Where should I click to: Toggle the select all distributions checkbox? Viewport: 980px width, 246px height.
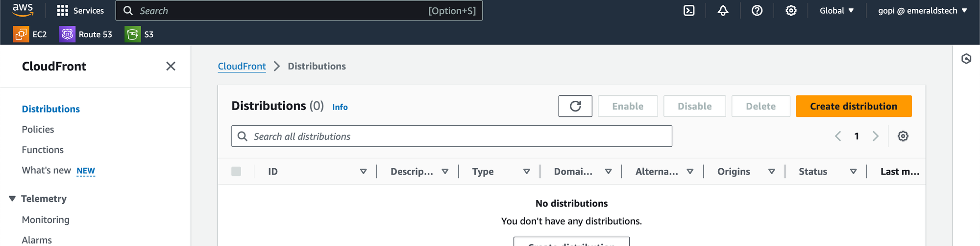[x=236, y=171]
